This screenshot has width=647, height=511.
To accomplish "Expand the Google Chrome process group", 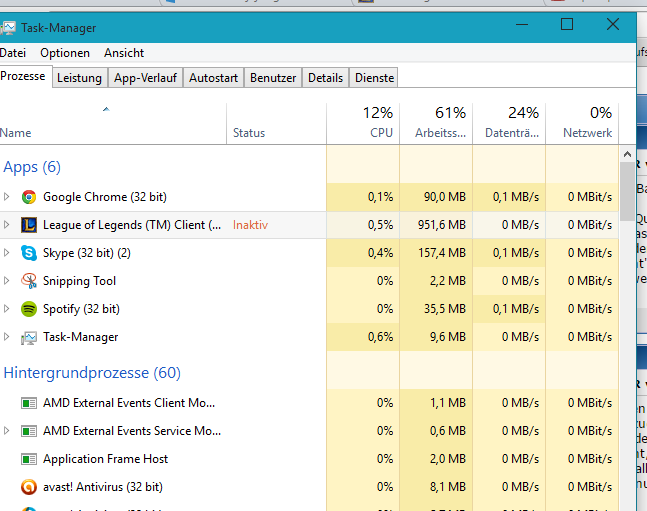I will (6, 196).
